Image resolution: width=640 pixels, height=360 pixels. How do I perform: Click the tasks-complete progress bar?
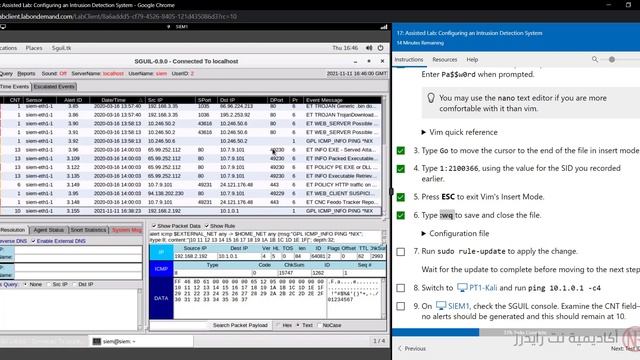pyautogui.click(x=516, y=332)
